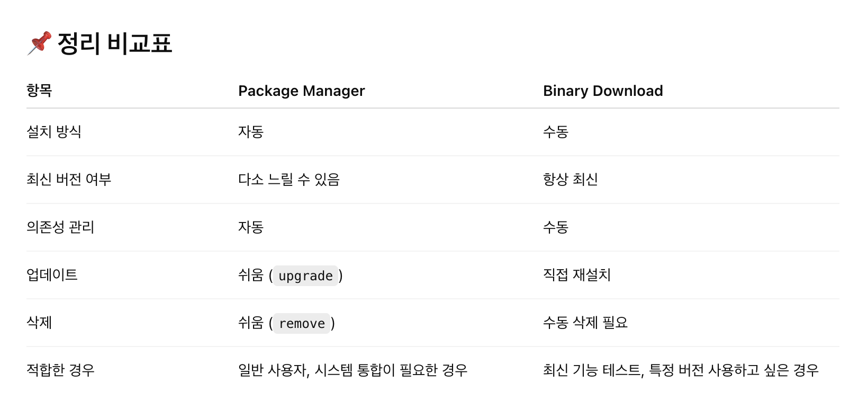This screenshot has width=868, height=409.
Task: Click 자동 in the 설치 방식 row
Action: point(250,132)
